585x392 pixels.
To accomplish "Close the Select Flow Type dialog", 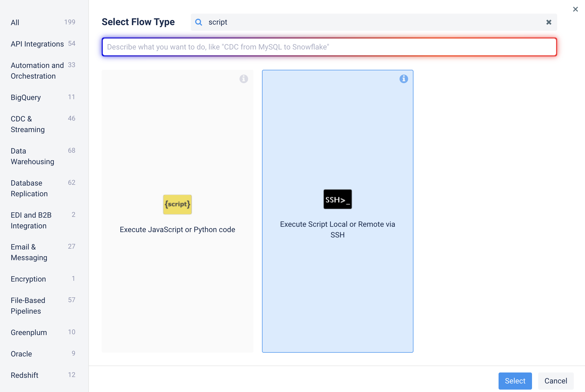I will click(575, 9).
